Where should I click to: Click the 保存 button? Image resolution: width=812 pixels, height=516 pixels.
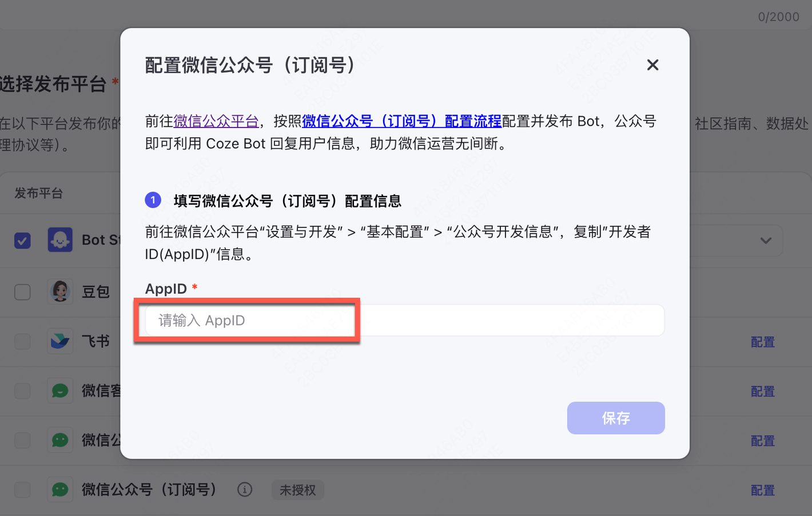[x=616, y=418]
